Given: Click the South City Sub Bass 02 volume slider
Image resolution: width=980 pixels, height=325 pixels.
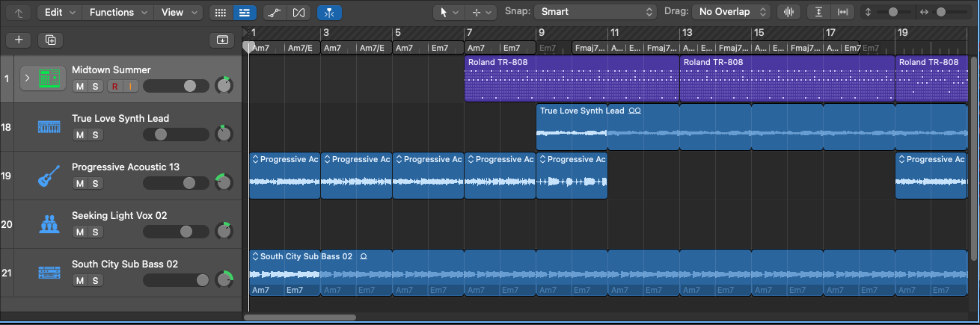Looking at the screenshot, I should [x=176, y=280].
